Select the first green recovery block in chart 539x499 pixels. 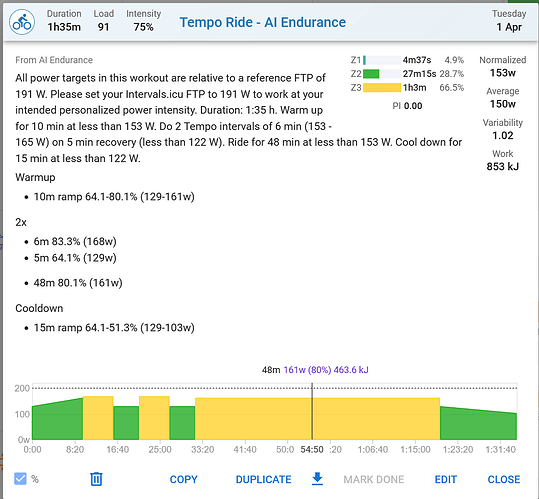[126, 423]
